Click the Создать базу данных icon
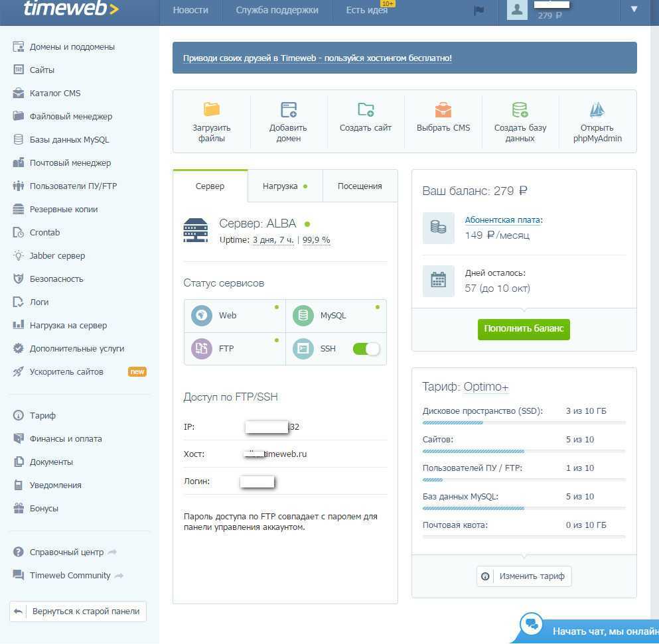 click(x=520, y=109)
